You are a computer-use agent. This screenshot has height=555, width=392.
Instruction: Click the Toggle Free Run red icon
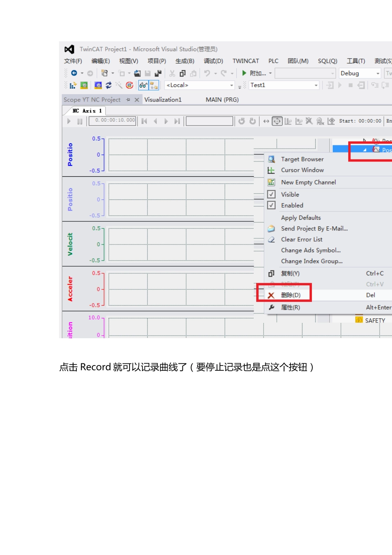coord(130,85)
